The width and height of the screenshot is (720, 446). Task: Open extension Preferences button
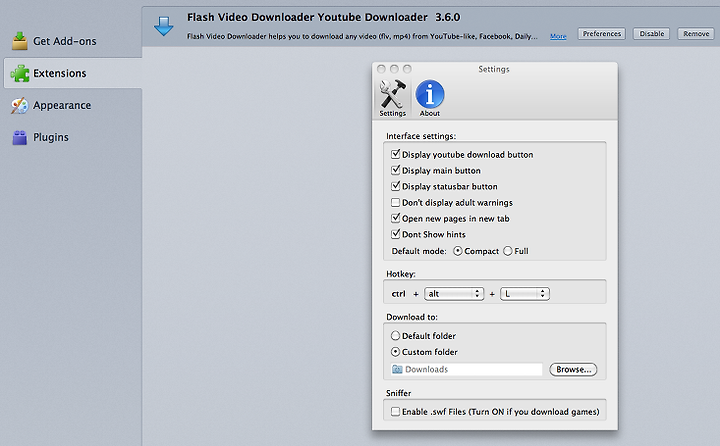602,34
